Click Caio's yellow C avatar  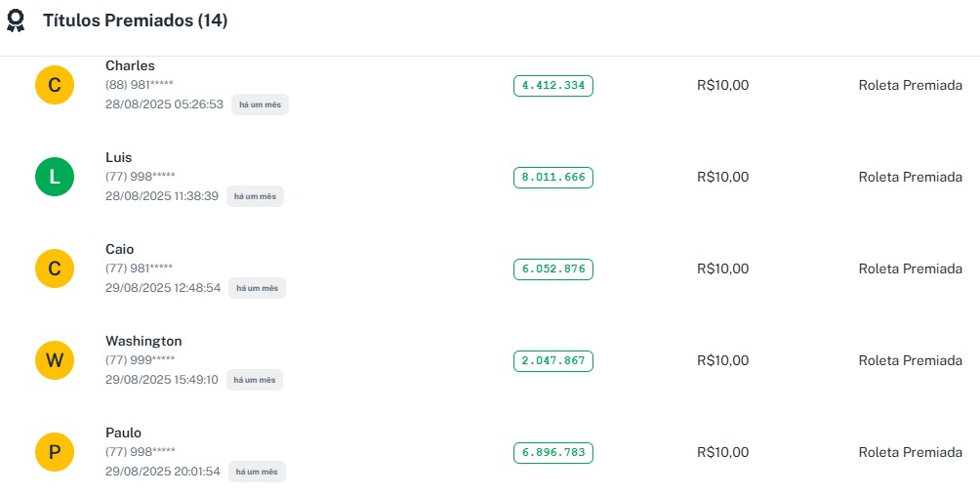55,269
